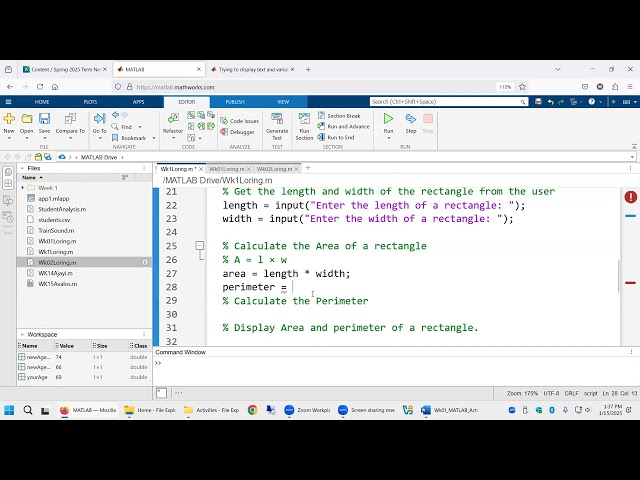Collapse the ribbon toolstrip
The image size is (640, 480).
tap(634, 146)
